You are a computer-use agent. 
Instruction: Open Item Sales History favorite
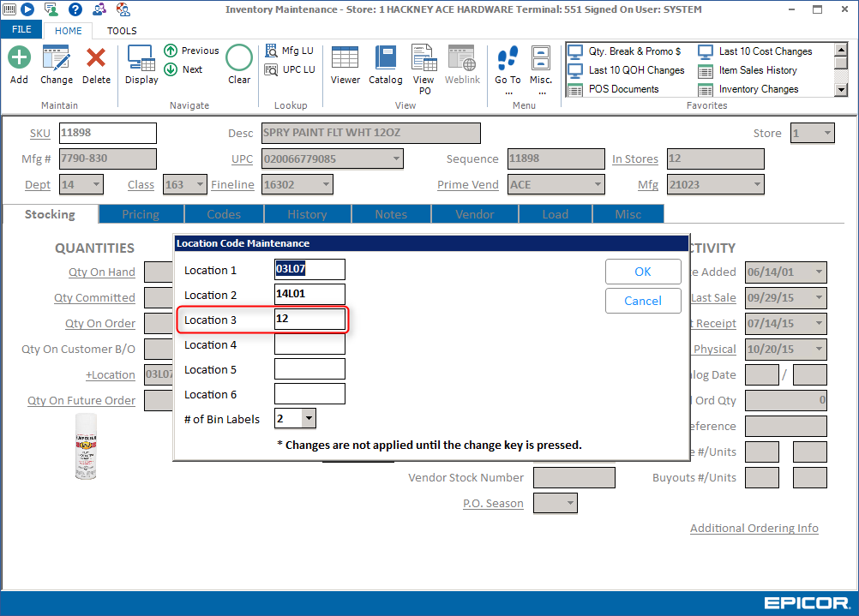[748, 70]
